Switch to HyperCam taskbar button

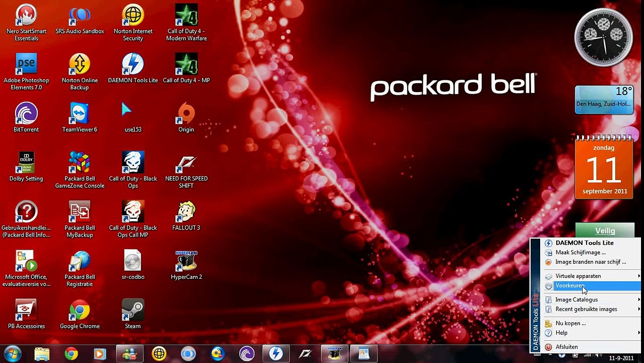click(334, 354)
